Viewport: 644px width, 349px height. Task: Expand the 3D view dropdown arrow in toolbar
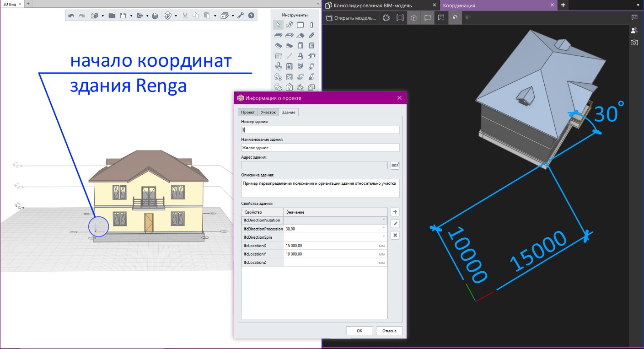point(103,16)
